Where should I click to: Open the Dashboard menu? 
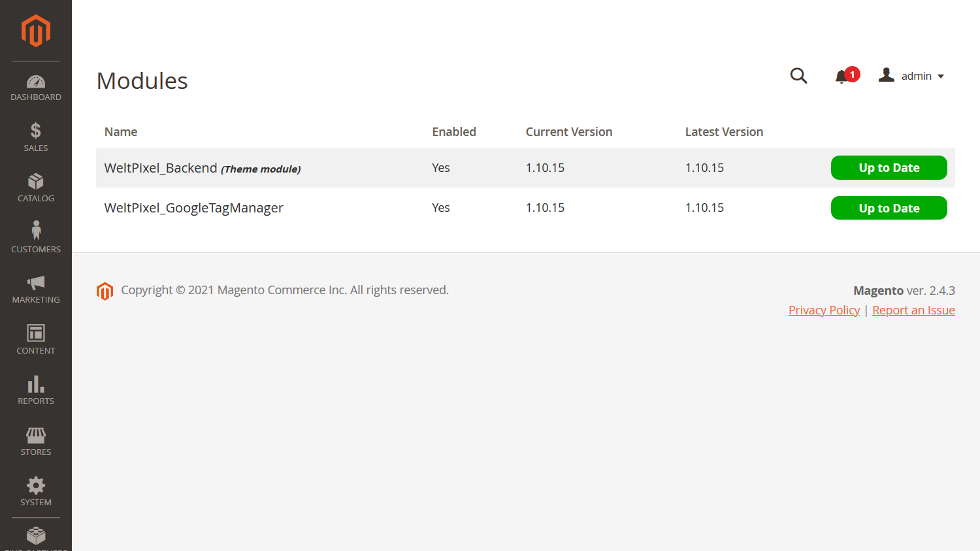pyautogui.click(x=36, y=88)
